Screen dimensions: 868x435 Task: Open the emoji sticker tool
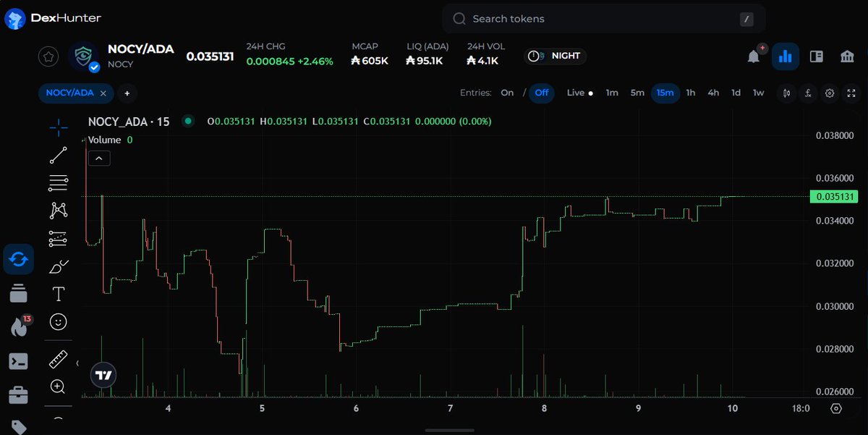[58, 321]
